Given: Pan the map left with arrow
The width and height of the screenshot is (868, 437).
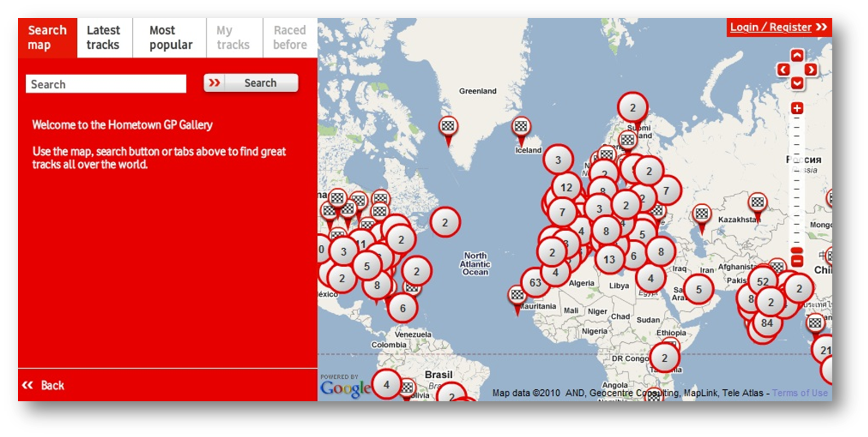Looking at the screenshot, I should (783, 70).
